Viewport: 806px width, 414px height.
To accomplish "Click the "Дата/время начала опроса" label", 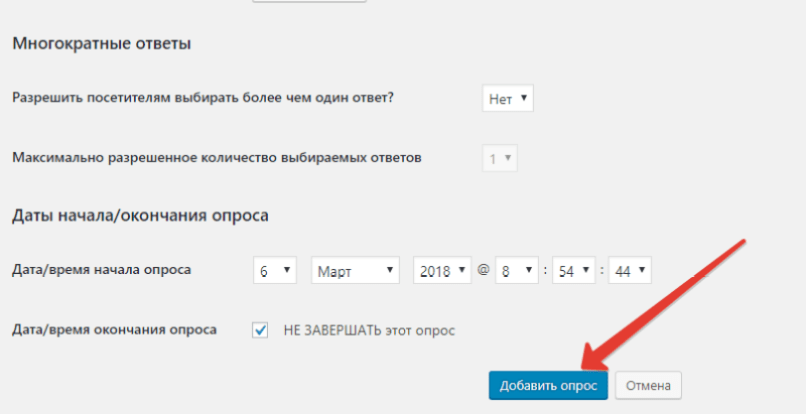I will [x=100, y=270].
